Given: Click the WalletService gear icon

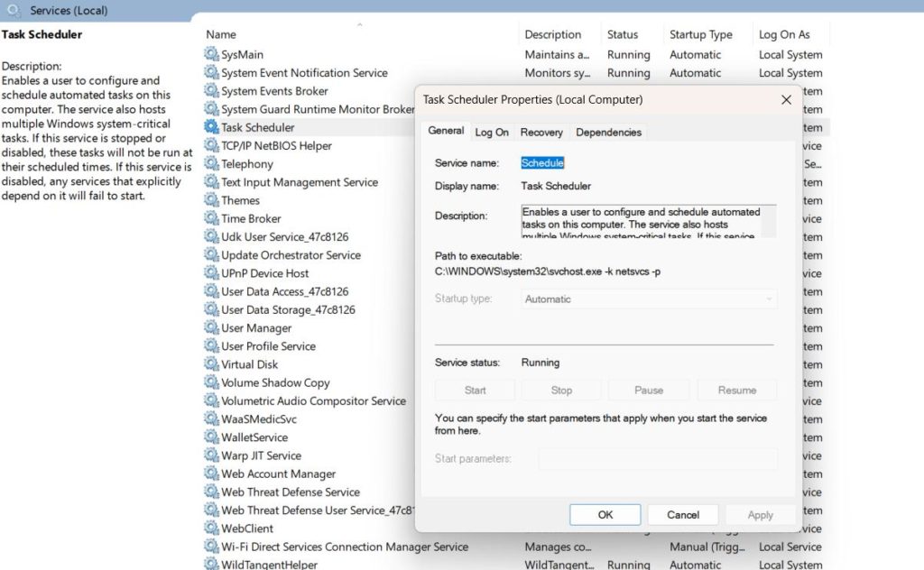Looking at the screenshot, I should coord(211,437).
